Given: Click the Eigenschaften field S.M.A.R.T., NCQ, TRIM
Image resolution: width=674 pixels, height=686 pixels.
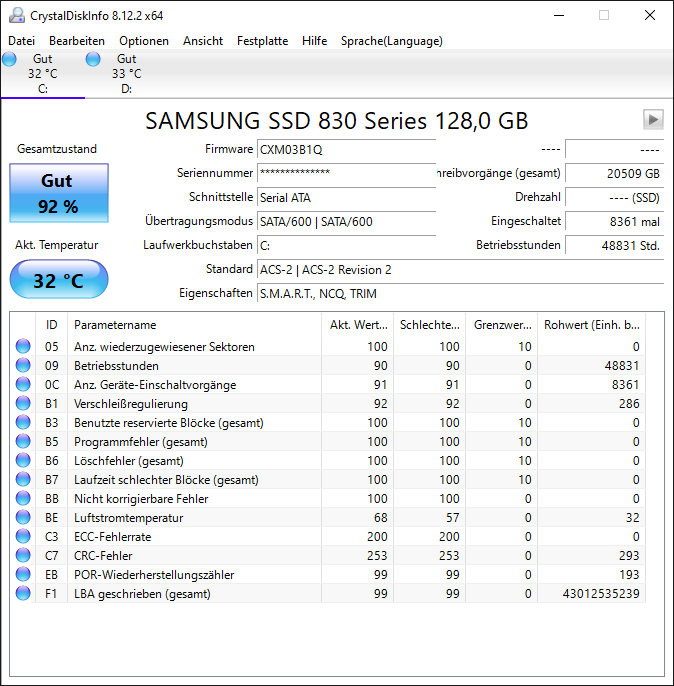Looking at the screenshot, I should 461,294.
